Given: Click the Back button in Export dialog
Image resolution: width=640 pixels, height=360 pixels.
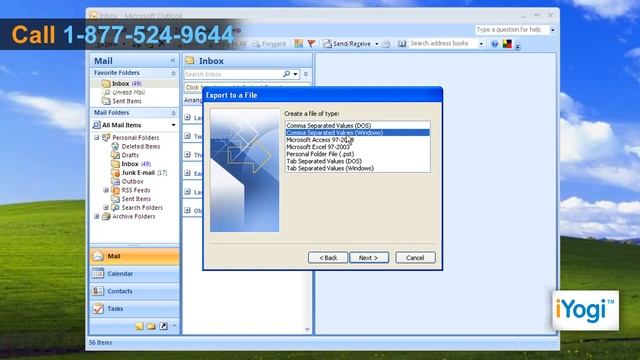Looking at the screenshot, I should click(328, 258).
